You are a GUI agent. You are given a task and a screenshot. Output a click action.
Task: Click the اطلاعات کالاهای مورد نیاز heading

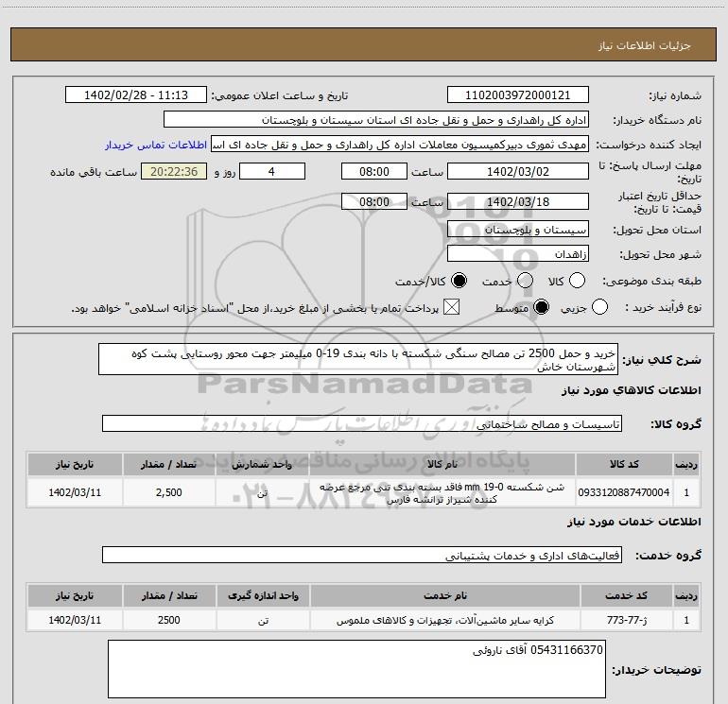pos(631,390)
